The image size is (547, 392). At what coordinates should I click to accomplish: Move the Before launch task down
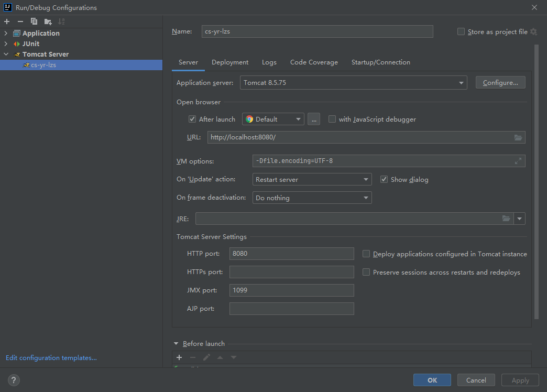(x=234, y=357)
